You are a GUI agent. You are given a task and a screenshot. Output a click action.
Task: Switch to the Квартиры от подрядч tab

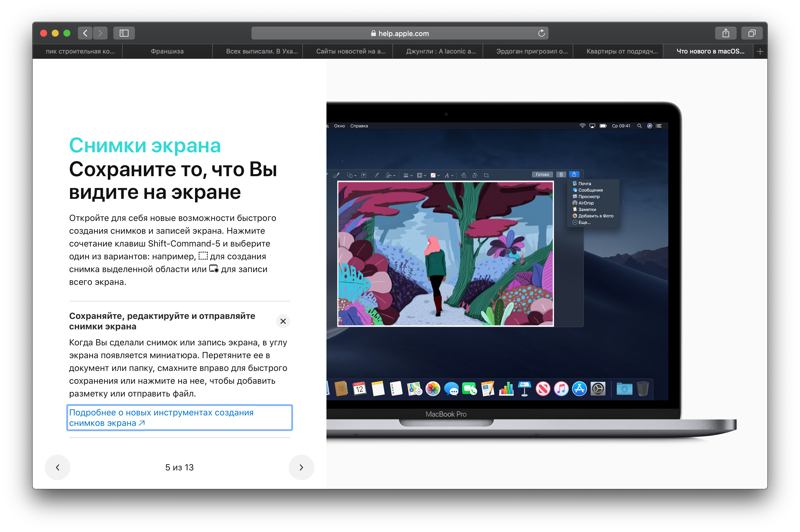pos(622,51)
